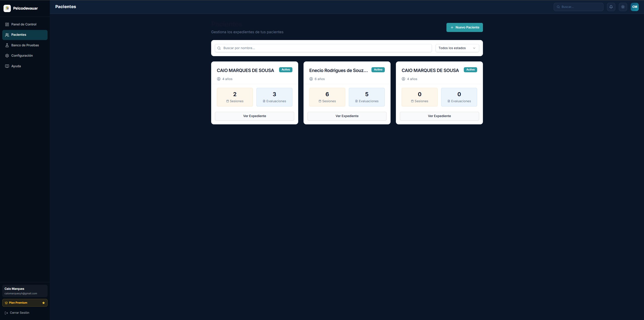Viewport: 644px width, 320px height.
Task: Toggle light theme with sun icon
Action: 623,7
